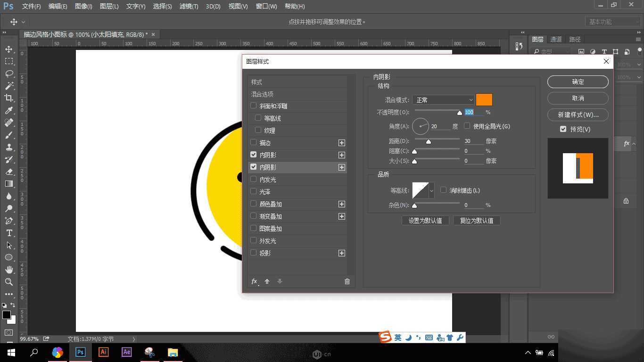Image resolution: width=644 pixels, height=362 pixels.
Task: Click 复位为默认值 button
Action: click(477, 220)
